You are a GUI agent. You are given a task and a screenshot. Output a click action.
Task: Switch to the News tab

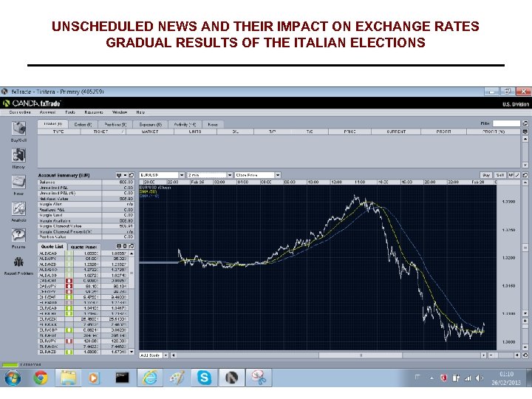coord(213,125)
